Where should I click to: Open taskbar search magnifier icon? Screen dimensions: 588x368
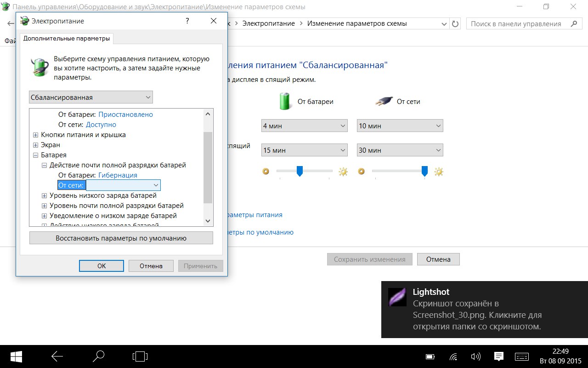pos(98,356)
